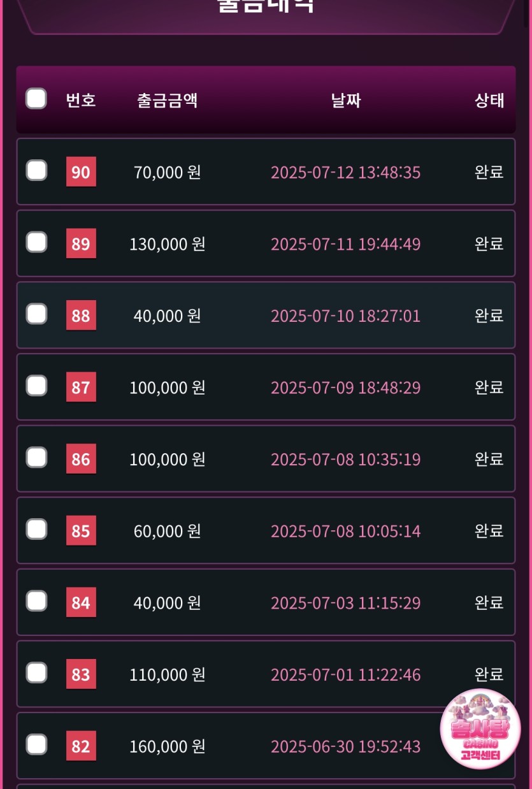Screen dimensions: 532x789
Task: Click the 상태 column header
Action: (489, 100)
